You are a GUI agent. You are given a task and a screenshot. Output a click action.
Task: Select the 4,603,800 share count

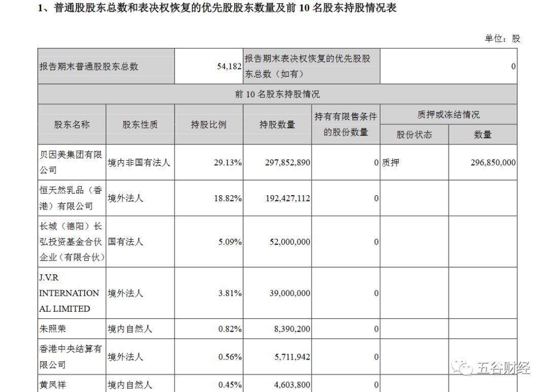click(x=292, y=385)
